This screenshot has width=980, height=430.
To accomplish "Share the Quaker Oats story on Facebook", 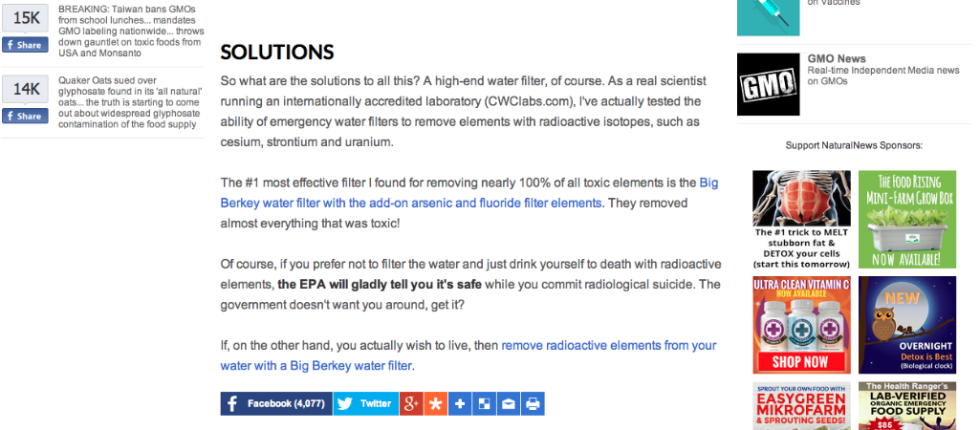I will point(25,116).
